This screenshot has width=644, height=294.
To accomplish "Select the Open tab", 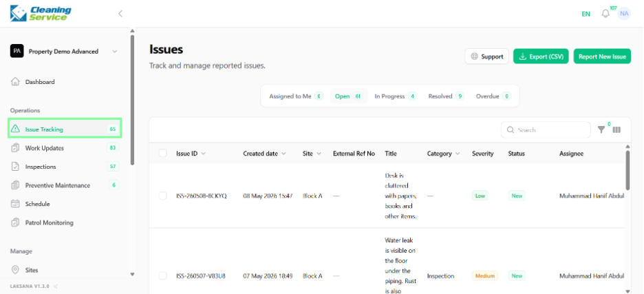I will point(348,96).
